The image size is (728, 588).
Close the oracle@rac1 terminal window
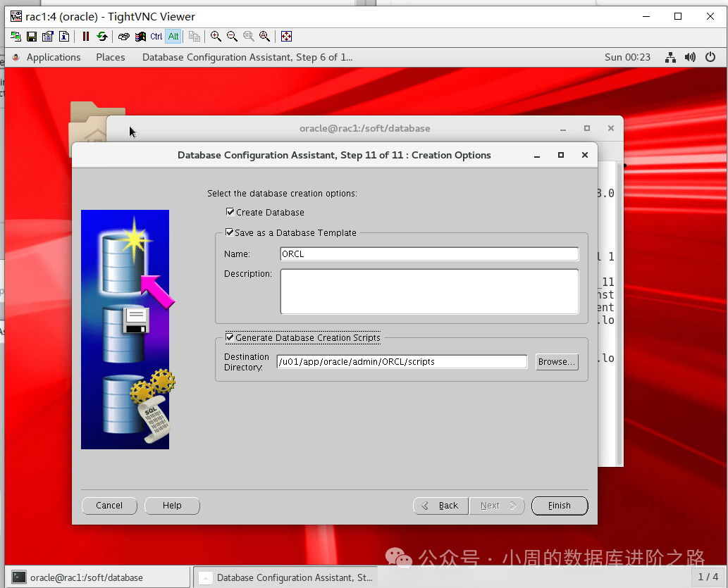point(611,128)
